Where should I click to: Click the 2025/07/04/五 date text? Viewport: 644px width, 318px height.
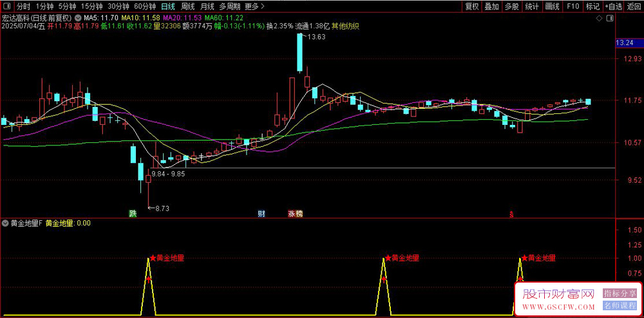(x=23, y=26)
